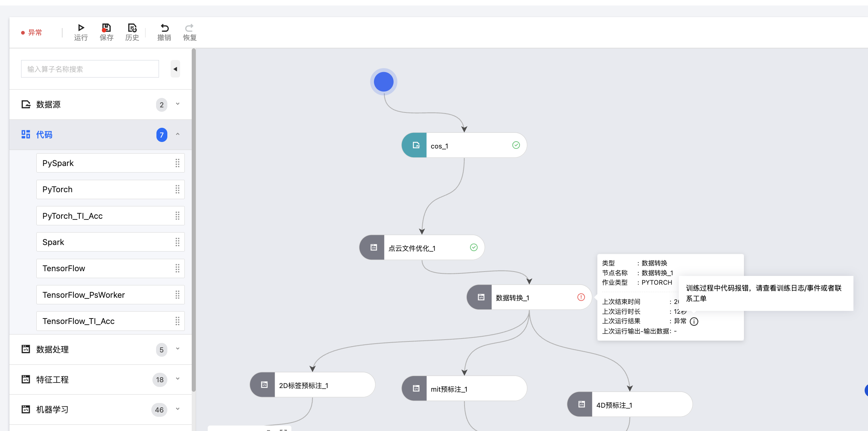The width and height of the screenshot is (868, 431).
Task: Click drag handle dots on PySpark item
Action: (178, 163)
